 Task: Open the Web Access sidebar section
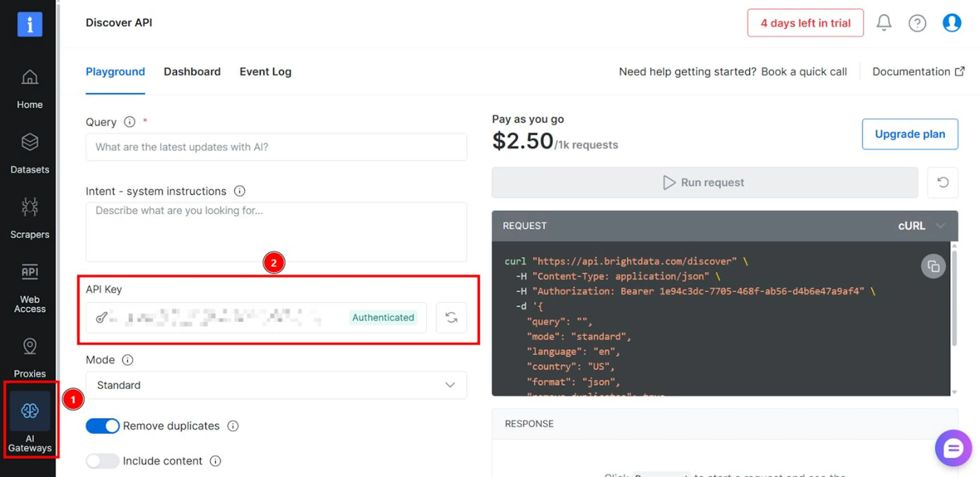click(x=30, y=288)
